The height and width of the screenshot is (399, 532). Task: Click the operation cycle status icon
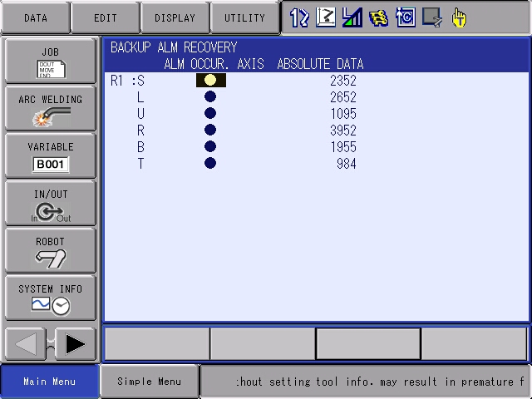(406, 17)
